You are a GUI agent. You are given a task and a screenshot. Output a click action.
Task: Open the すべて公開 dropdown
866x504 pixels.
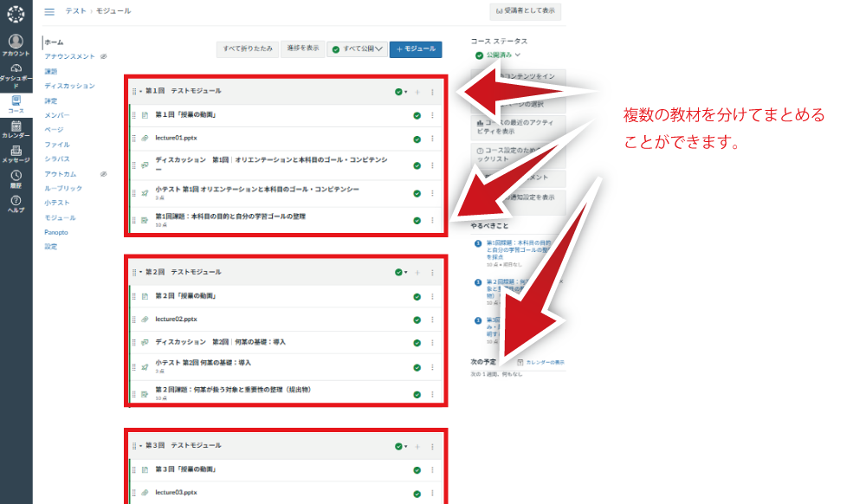tap(358, 49)
